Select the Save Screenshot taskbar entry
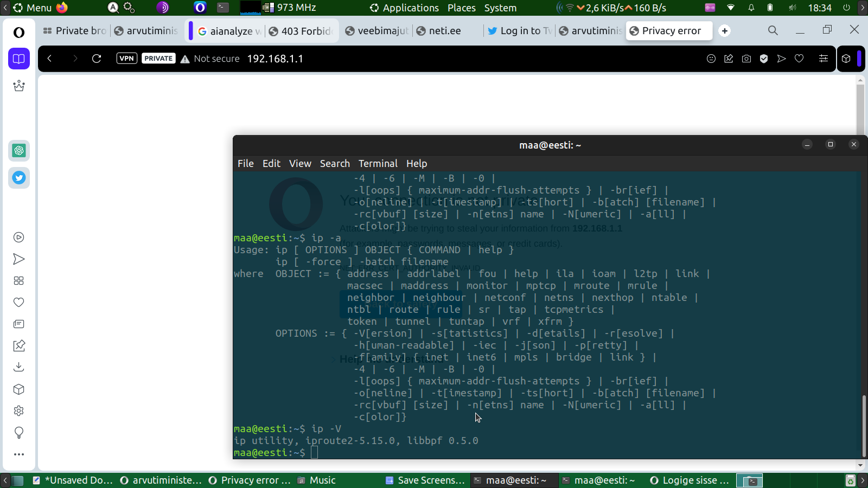This screenshot has width=868, height=488. [425, 480]
